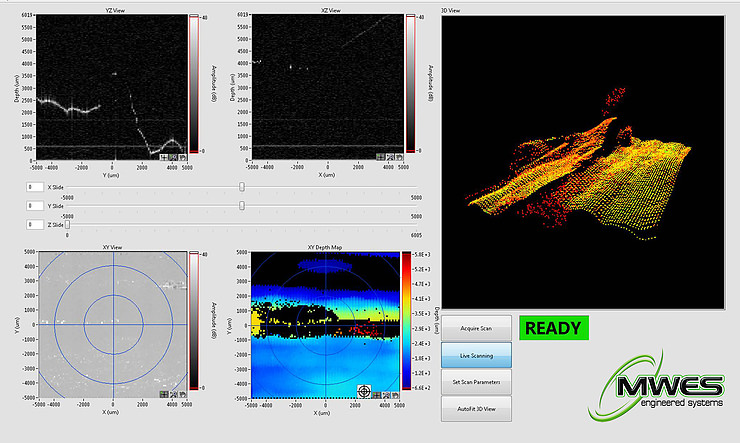Click the XY Depth Map rainbow color scale
Image resolution: width=740 pixels, height=443 pixels.
406,321
